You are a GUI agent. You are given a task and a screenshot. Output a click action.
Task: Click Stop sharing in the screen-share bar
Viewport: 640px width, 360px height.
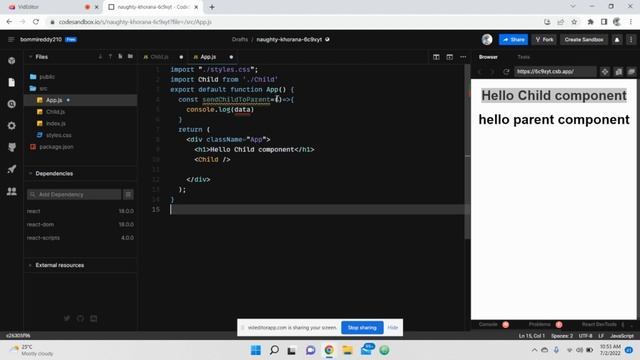[x=362, y=328]
